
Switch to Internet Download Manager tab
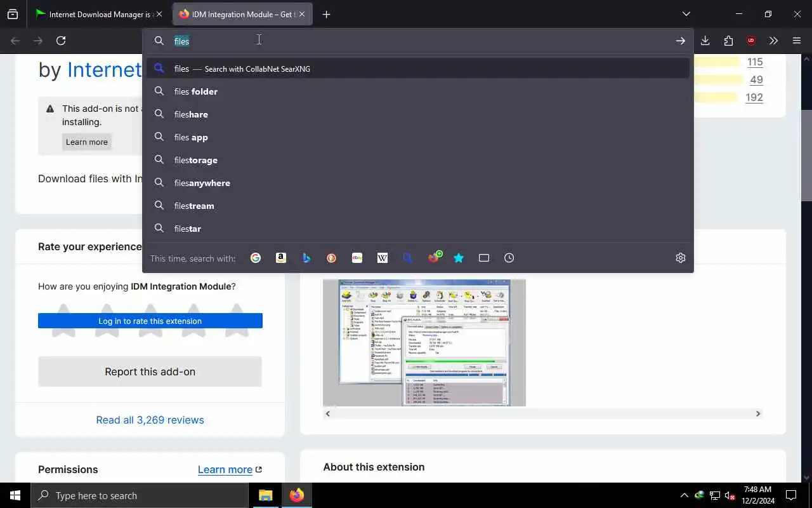pyautogui.click(x=94, y=14)
